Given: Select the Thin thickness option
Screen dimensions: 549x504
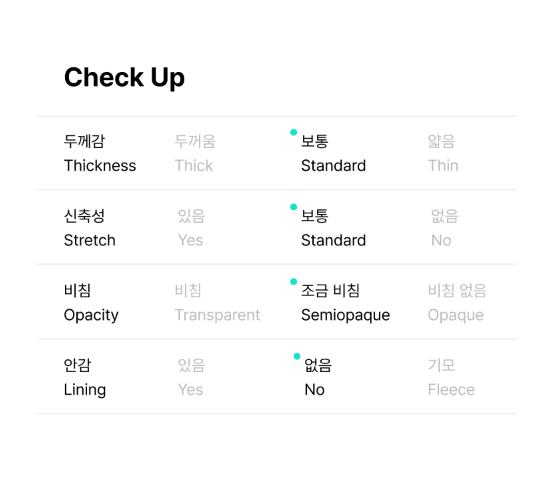Looking at the screenshot, I should tap(443, 153).
